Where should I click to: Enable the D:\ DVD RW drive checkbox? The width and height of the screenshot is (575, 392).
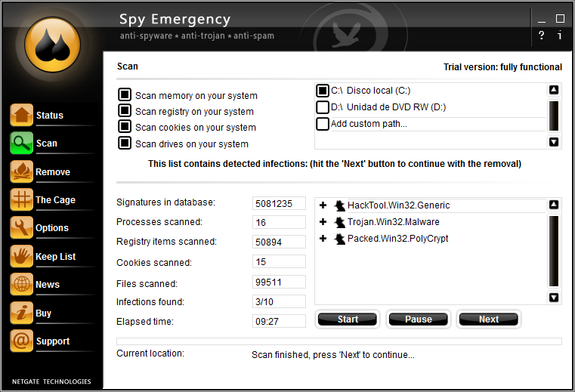pyautogui.click(x=323, y=107)
